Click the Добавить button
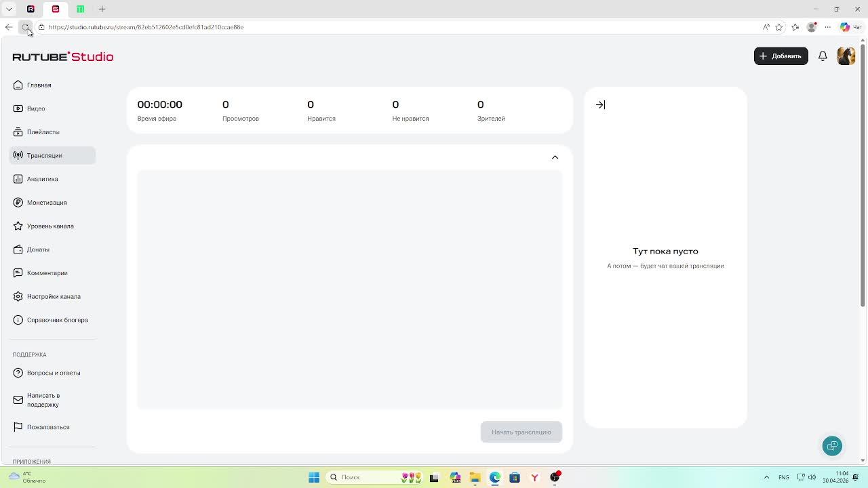Image resolution: width=868 pixels, height=488 pixels. point(781,56)
